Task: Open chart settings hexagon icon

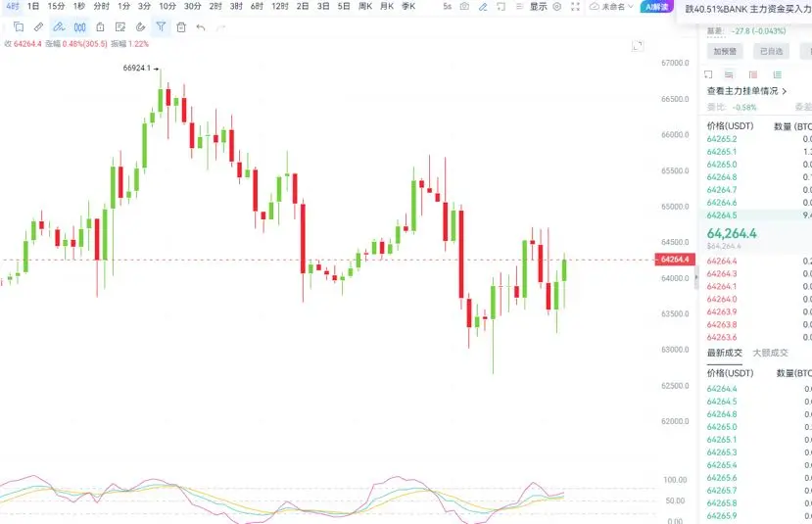Action: coord(557,7)
